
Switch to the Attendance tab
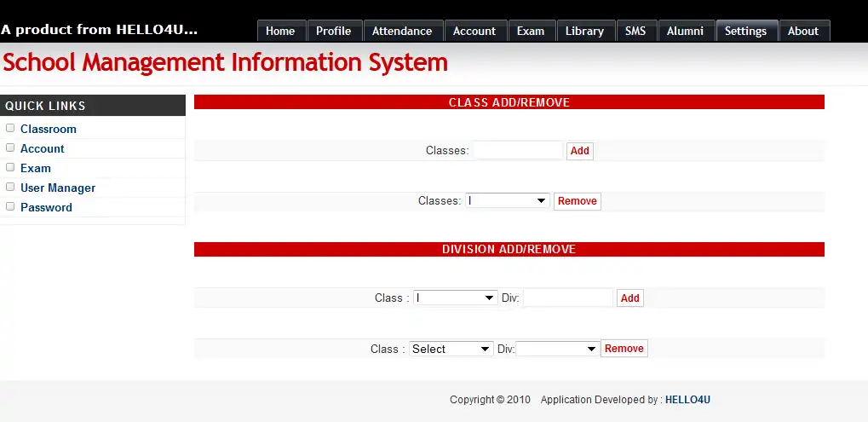pos(402,31)
